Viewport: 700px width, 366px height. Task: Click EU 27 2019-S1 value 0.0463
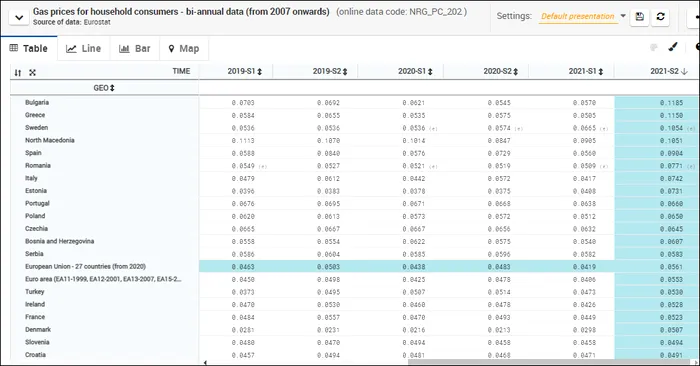coord(243,267)
